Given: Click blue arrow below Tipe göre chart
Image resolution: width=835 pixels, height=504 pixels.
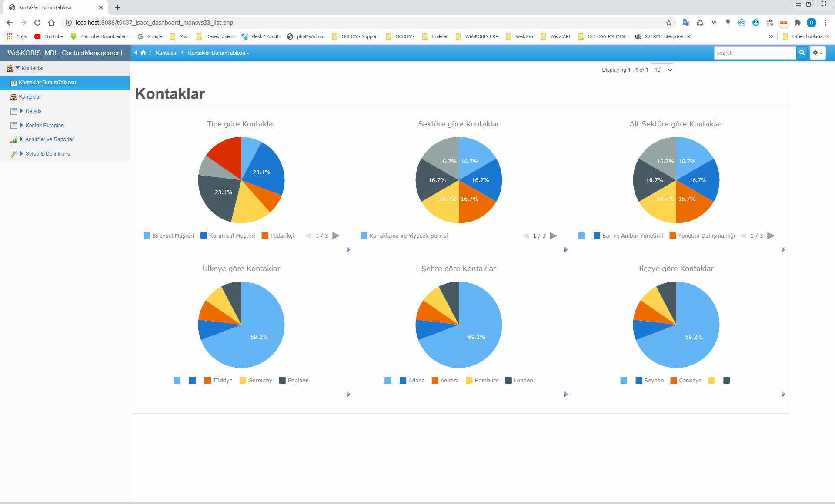Looking at the screenshot, I should 348,249.
